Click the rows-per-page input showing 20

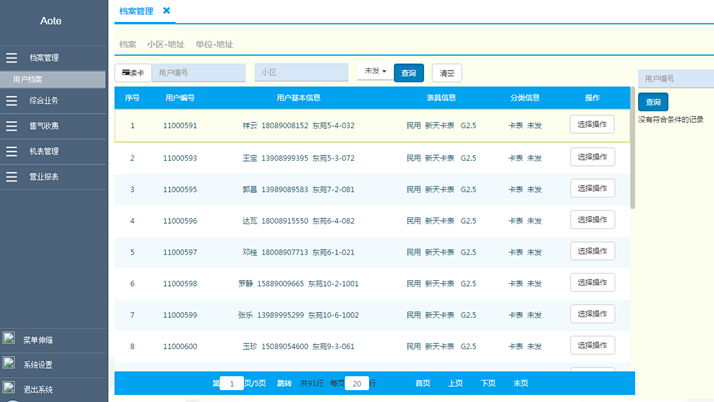(x=357, y=383)
